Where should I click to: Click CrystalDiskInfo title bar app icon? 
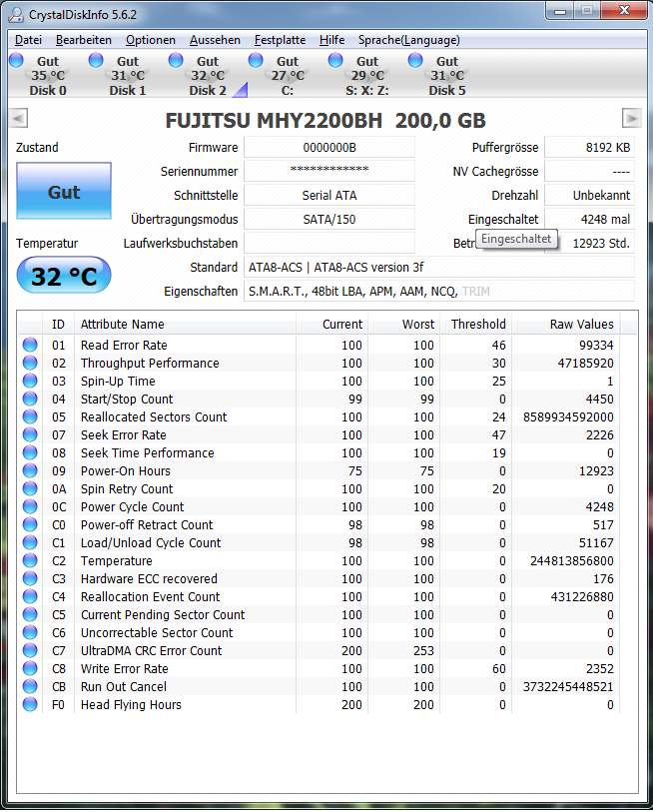tap(16, 15)
